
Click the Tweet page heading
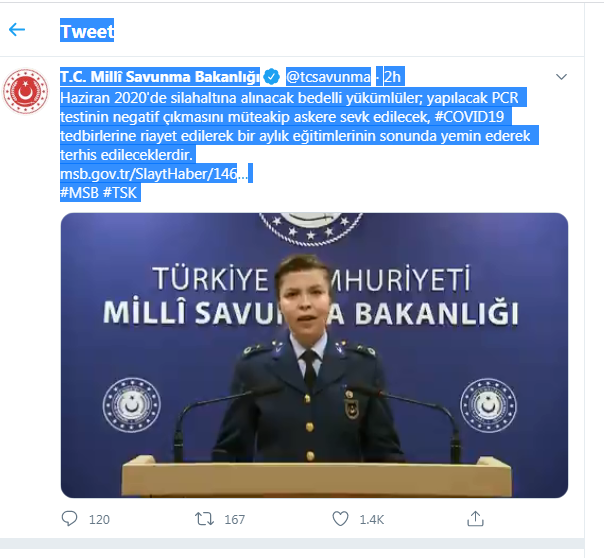87,31
